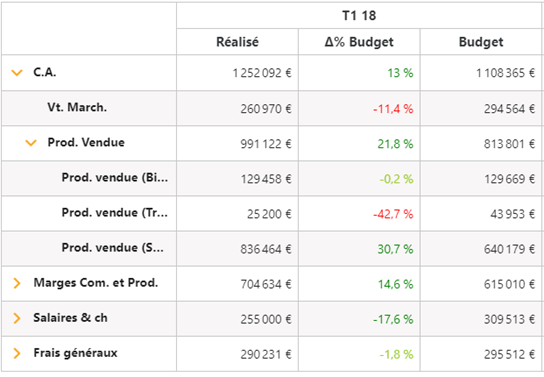Viewport: 544px width, 377px height.
Task: Click the Réalisé column header
Action: [237, 42]
